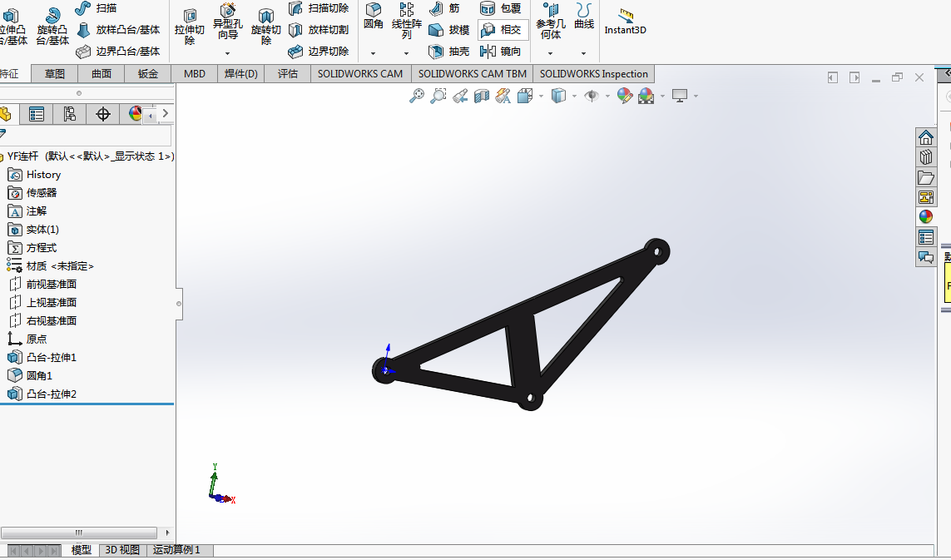Open the Design Library books icon
The width and height of the screenshot is (951, 560).
click(925, 158)
